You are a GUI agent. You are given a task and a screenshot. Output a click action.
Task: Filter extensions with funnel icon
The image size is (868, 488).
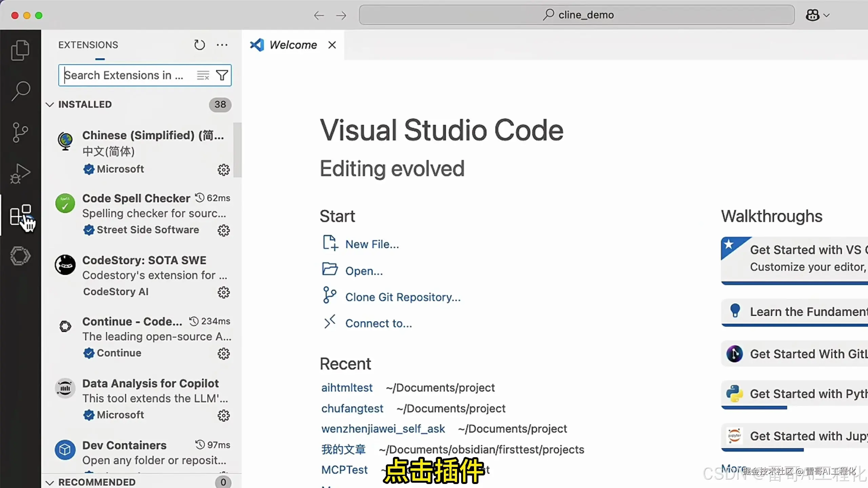click(x=222, y=75)
